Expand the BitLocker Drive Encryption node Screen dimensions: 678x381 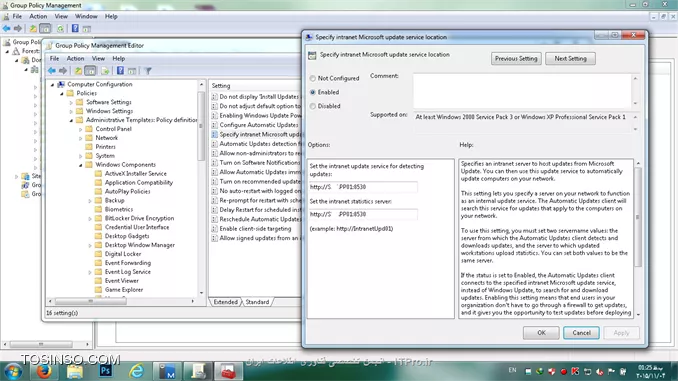point(90,218)
